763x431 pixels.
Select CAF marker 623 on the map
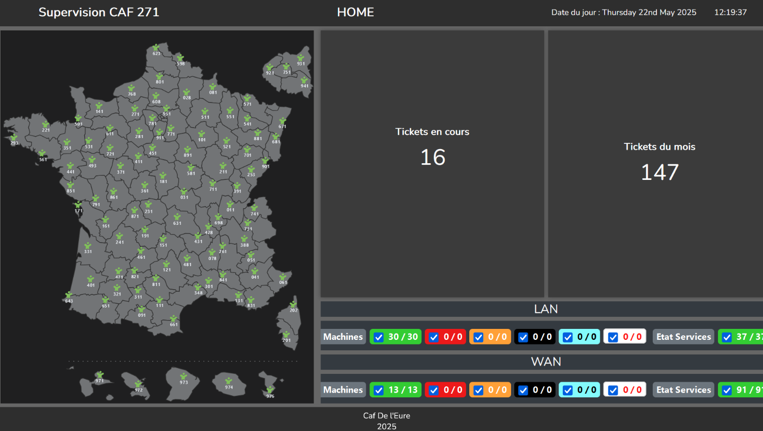pos(156,48)
